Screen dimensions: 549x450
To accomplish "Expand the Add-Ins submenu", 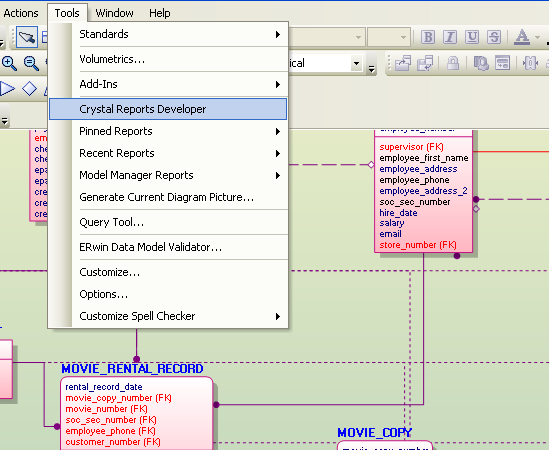I will tap(168, 84).
